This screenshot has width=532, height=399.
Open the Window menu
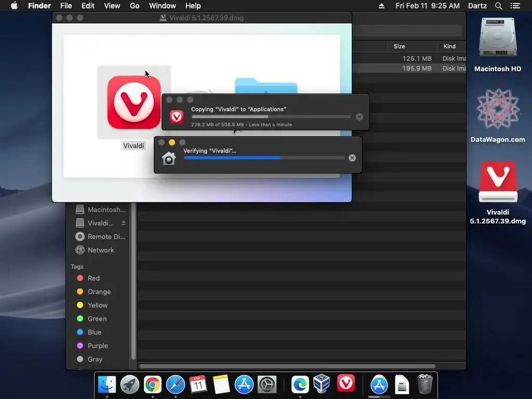(162, 6)
